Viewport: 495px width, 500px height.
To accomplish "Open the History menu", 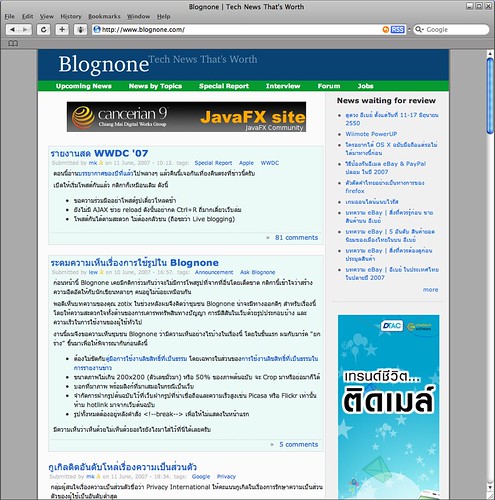I will [71, 16].
